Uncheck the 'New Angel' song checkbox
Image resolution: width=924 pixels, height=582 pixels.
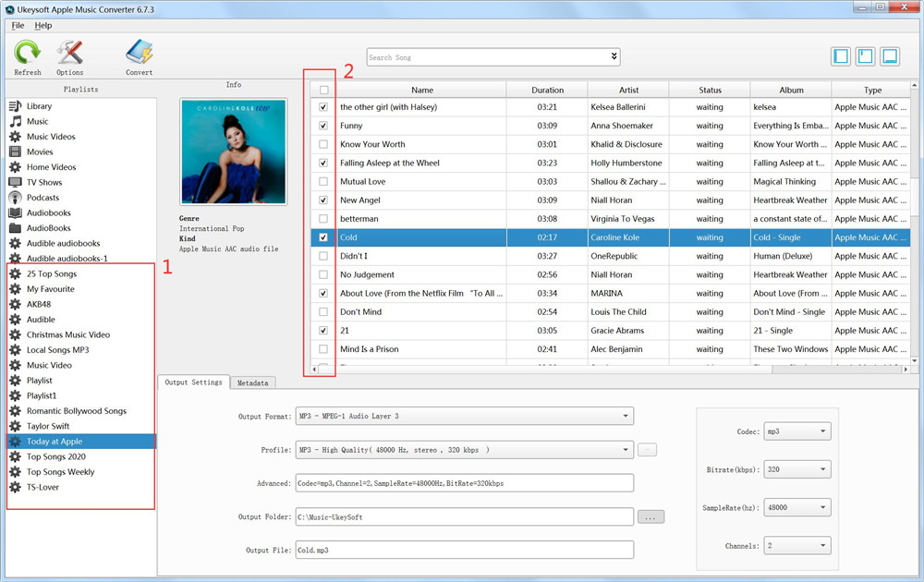click(323, 200)
